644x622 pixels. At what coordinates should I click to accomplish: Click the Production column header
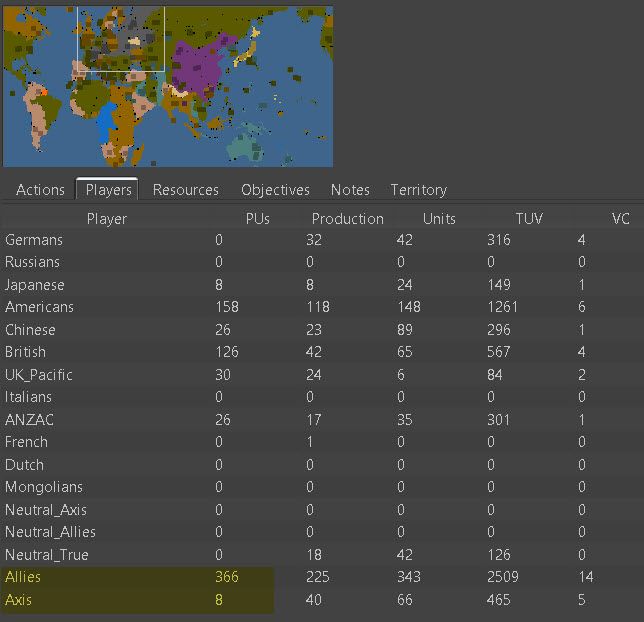click(x=347, y=218)
